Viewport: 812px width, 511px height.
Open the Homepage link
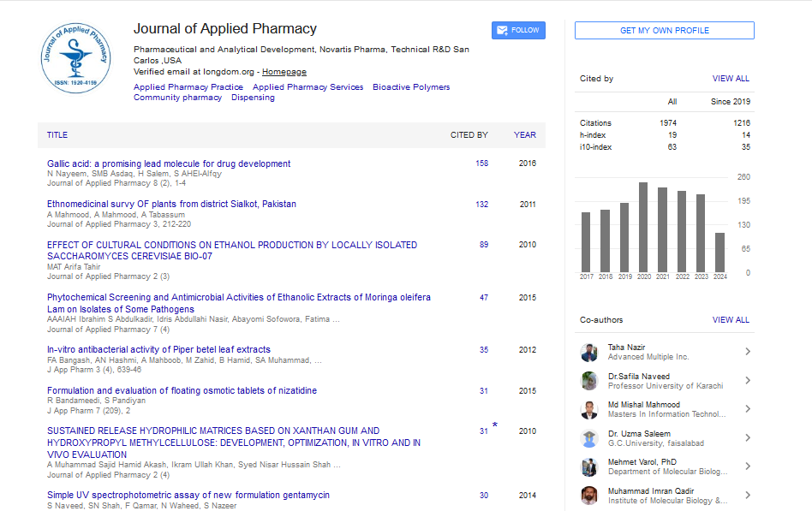[x=284, y=72]
